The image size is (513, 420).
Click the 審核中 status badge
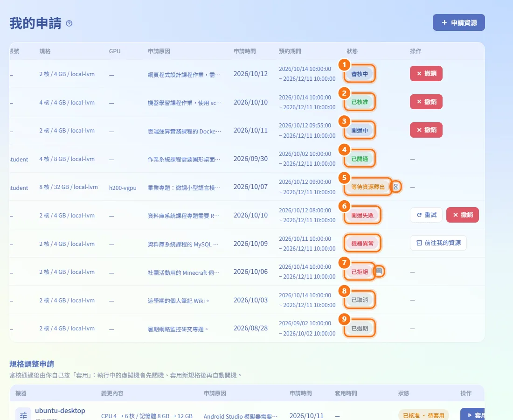[360, 74]
